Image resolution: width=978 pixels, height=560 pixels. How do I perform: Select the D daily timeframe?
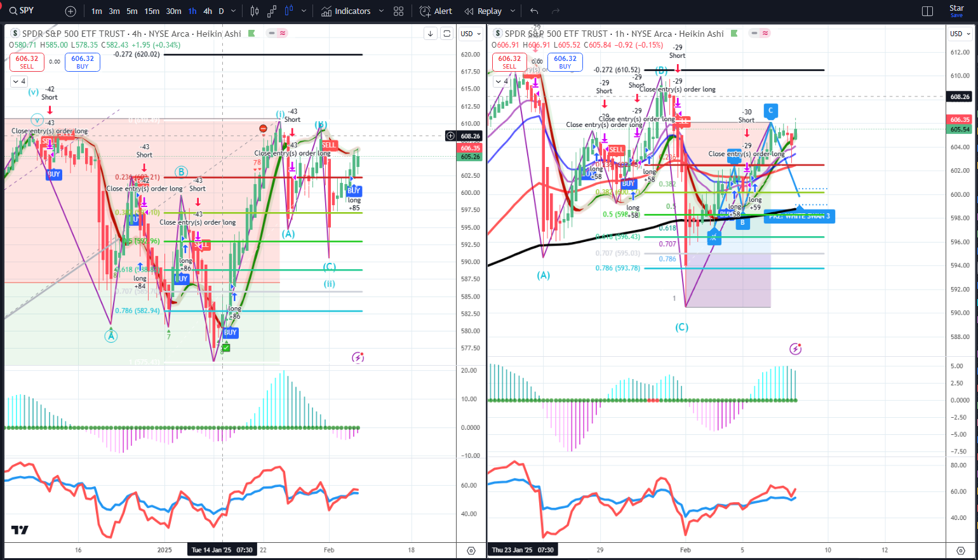coord(221,11)
